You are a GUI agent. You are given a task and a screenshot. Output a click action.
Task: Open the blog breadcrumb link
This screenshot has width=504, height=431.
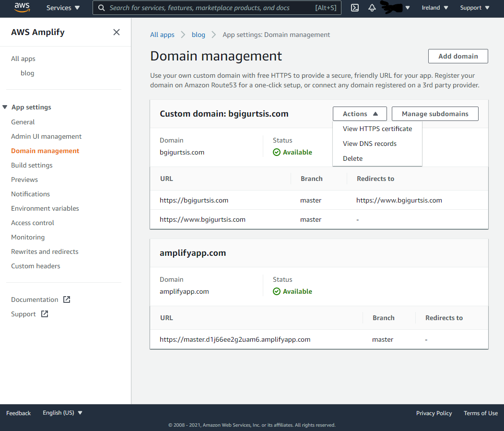199,35
